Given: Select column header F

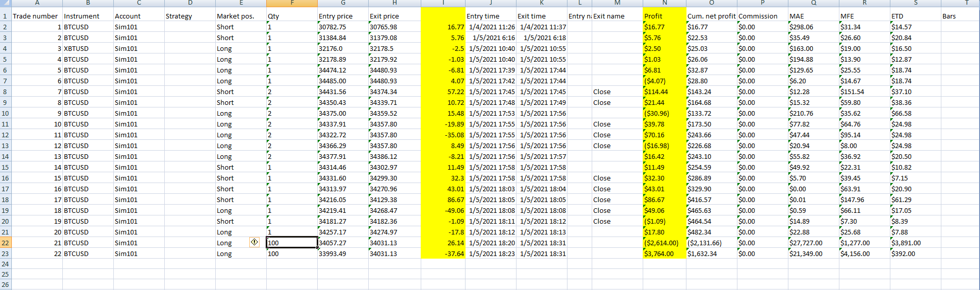Looking at the screenshot, I should point(292,3).
